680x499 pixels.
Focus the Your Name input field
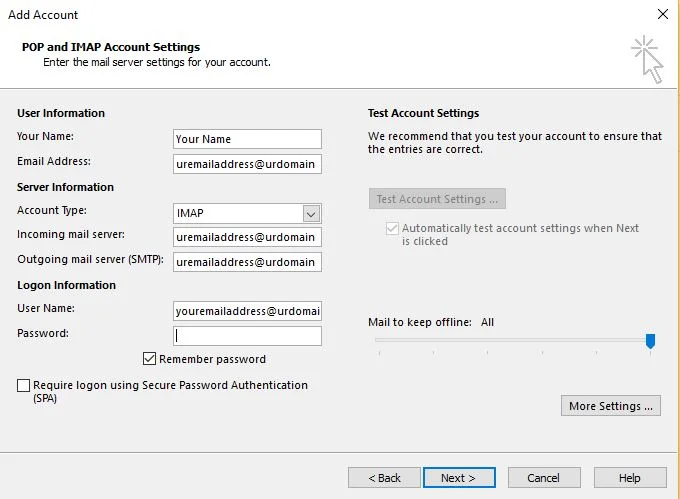(247, 139)
